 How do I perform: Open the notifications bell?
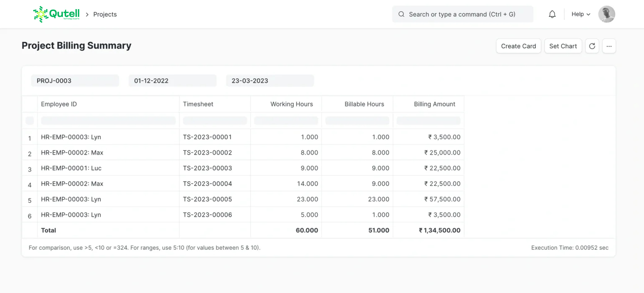[552, 14]
